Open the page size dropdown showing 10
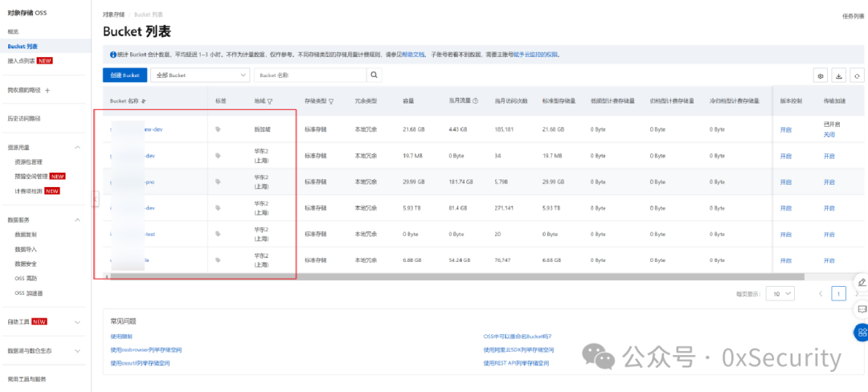This screenshot has width=868, height=392. [780, 293]
